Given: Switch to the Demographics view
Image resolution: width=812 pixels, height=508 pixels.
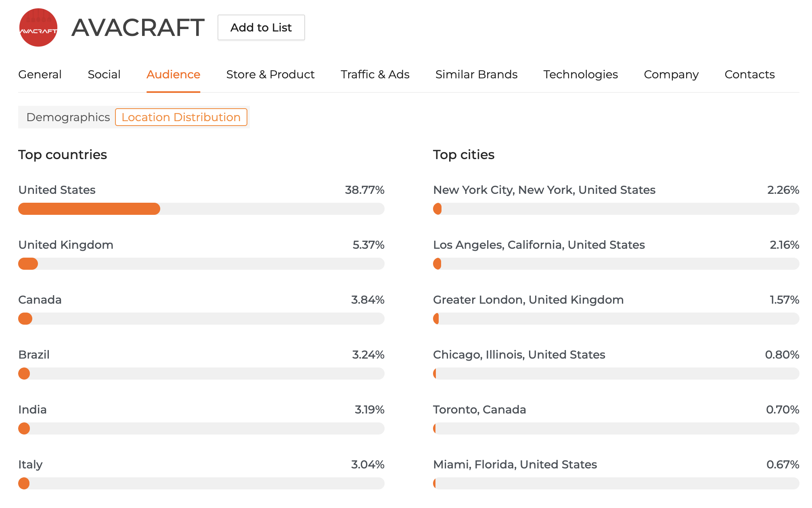Looking at the screenshot, I should [68, 117].
